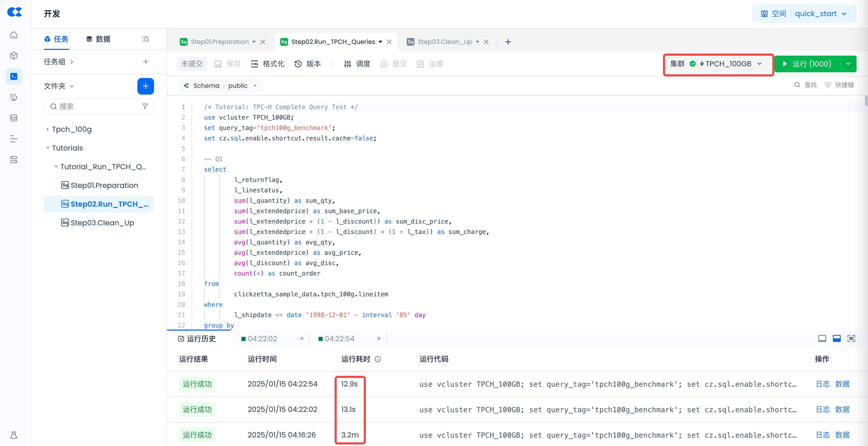Click the filter funnel icon in search box
868x446 pixels.
pyautogui.click(x=145, y=106)
